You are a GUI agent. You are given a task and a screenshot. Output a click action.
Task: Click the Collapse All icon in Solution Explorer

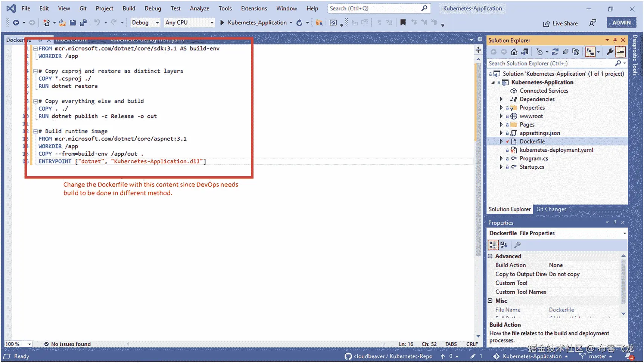coord(566,52)
